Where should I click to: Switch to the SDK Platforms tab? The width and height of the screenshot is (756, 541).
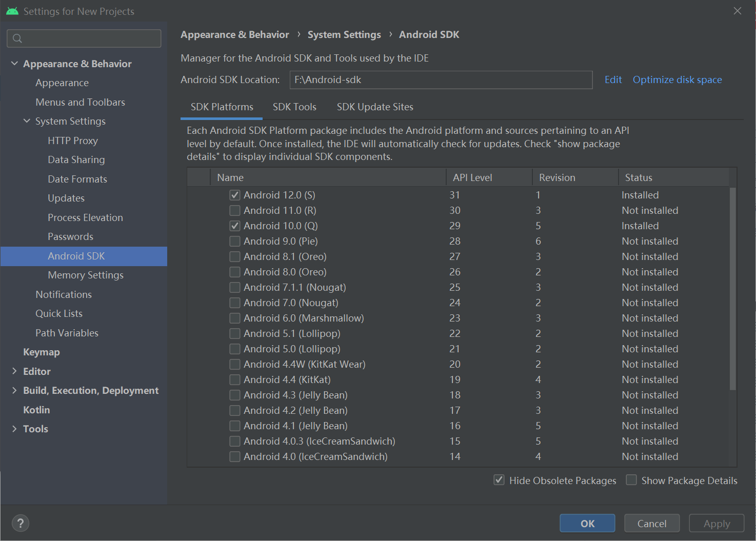pyautogui.click(x=222, y=107)
